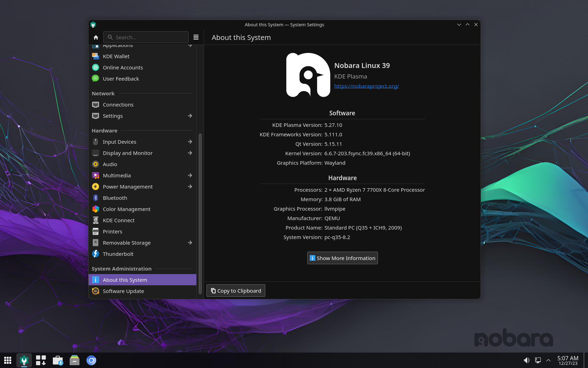Screen dimensions: 588x368
Task: Click the widgets taskbar icon
Action: tap(41, 360)
